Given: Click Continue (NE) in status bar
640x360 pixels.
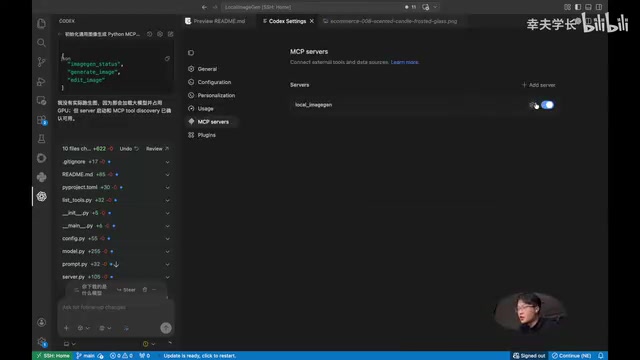Looking at the screenshot, I should point(571,356).
